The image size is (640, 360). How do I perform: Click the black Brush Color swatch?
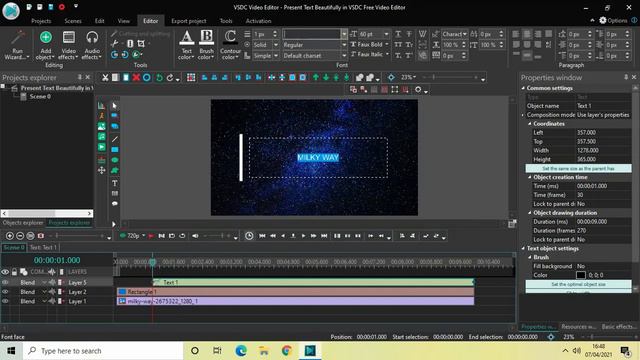(x=580, y=275)
